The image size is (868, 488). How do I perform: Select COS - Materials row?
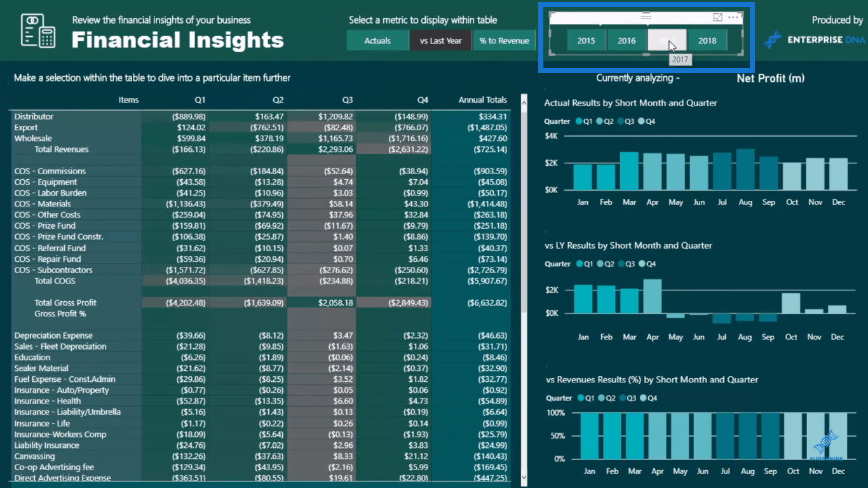(x=261, y=204)
